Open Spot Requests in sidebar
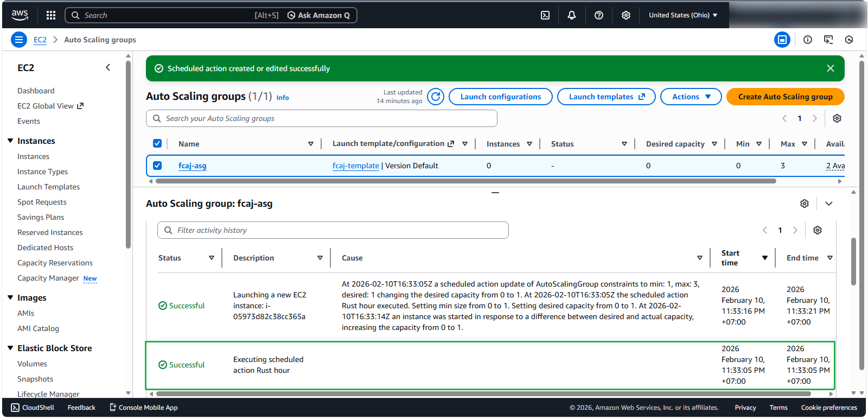 [x=42, y=202]
